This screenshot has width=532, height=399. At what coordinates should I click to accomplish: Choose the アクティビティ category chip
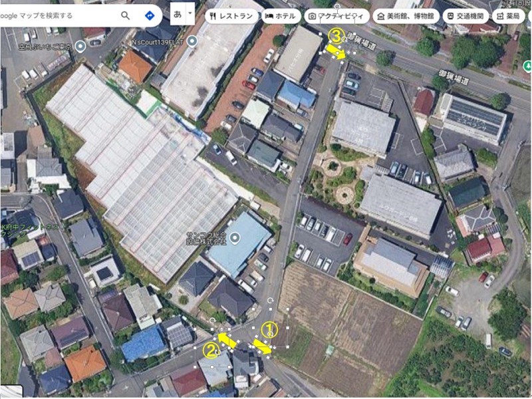(x=336, y=16)
